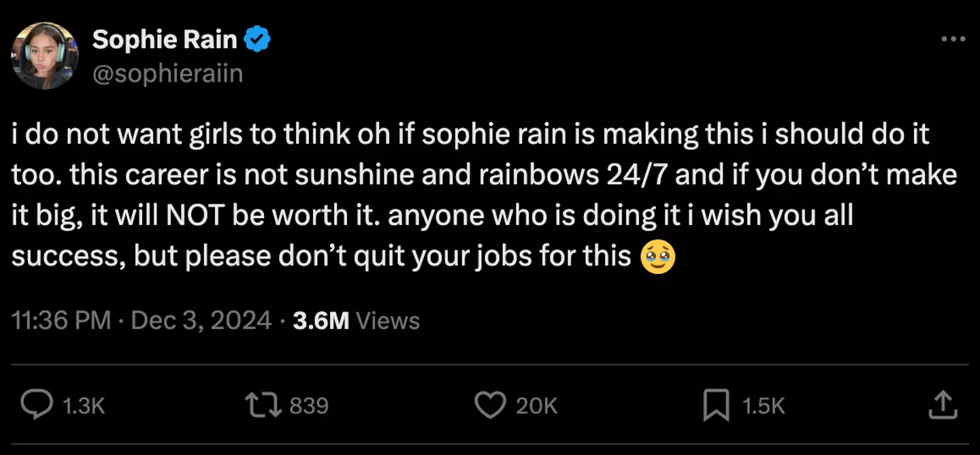Click the Dec 3, 2024 date
Viewport: 980px width, 455px height.
201,320
